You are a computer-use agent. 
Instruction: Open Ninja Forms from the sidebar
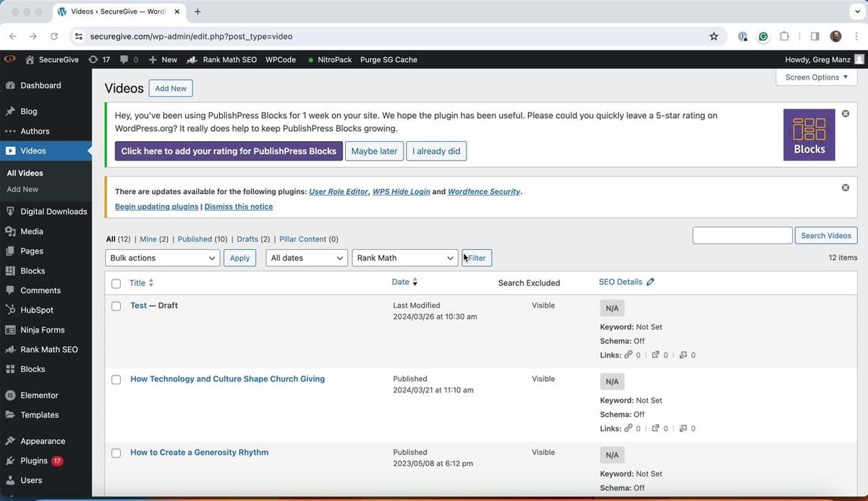click(10, 329)
